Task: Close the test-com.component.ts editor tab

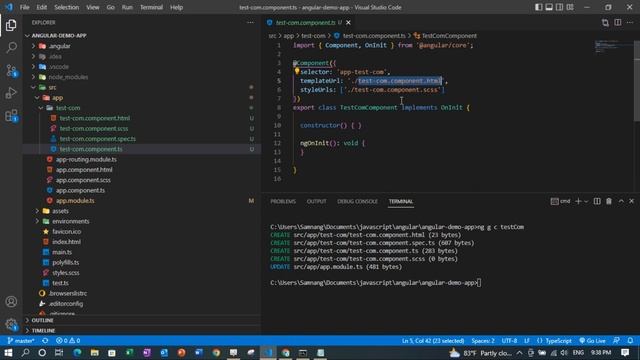Action: click(348, 22)
